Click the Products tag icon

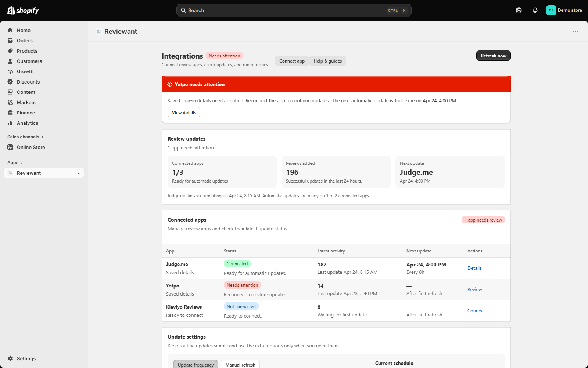click(10, 51)
